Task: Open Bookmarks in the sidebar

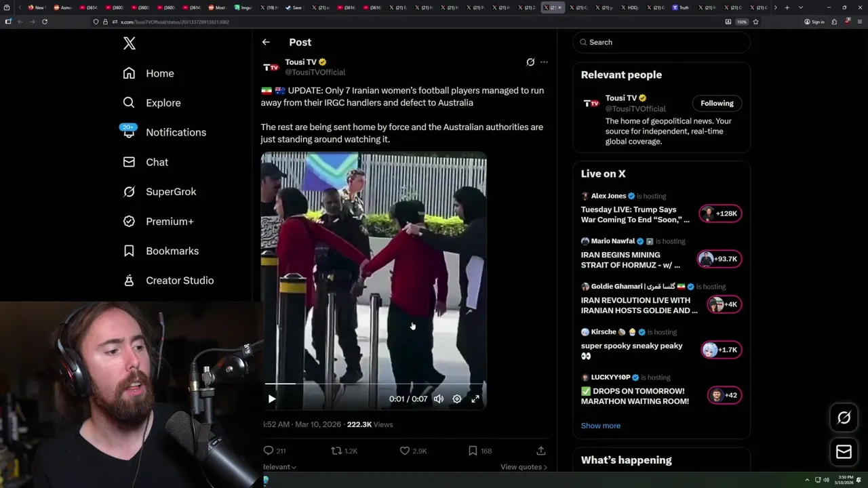Action: (161, 251)
